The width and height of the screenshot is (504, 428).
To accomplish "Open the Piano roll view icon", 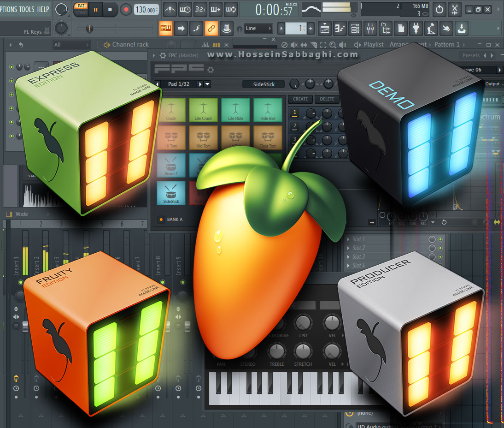I will (340, 29).
